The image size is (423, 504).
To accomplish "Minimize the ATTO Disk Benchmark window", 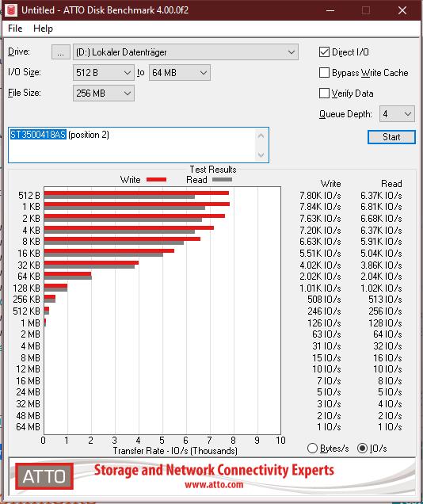I will click(330, 10).
